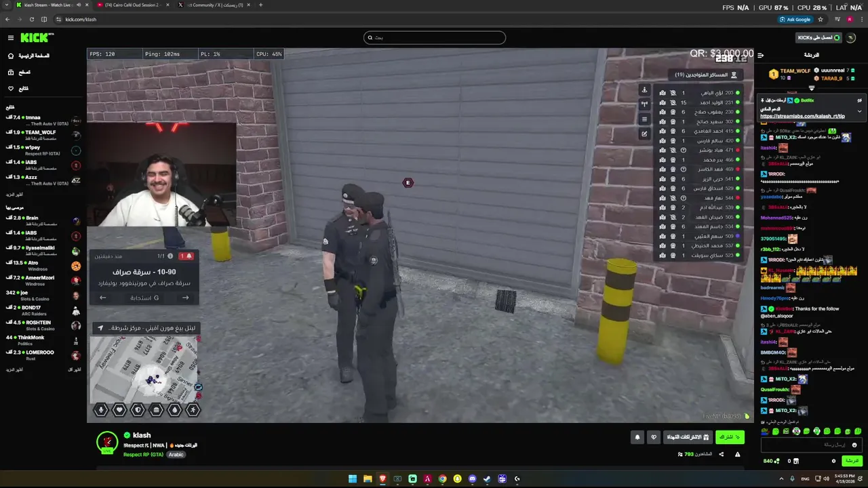Viewport: 868px width, 488px height.
Task: Click the KICK logo
Action: (36, 38)
